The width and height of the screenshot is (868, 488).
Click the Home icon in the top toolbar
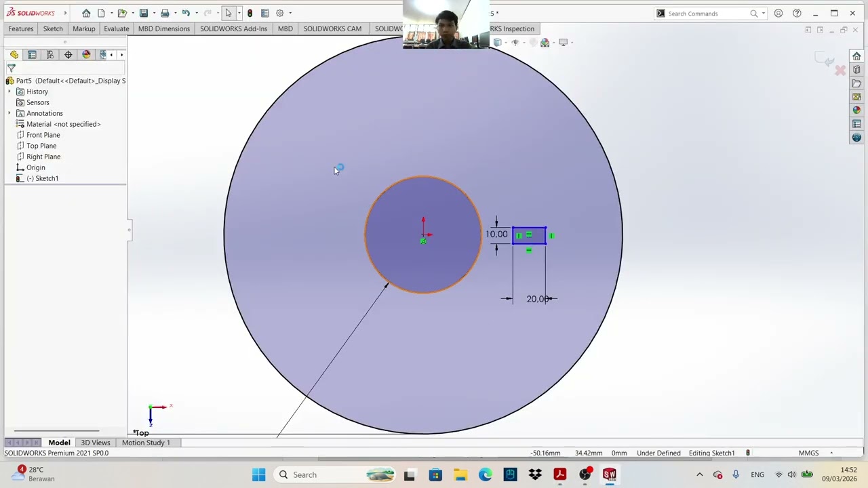(x=86, y=13)
